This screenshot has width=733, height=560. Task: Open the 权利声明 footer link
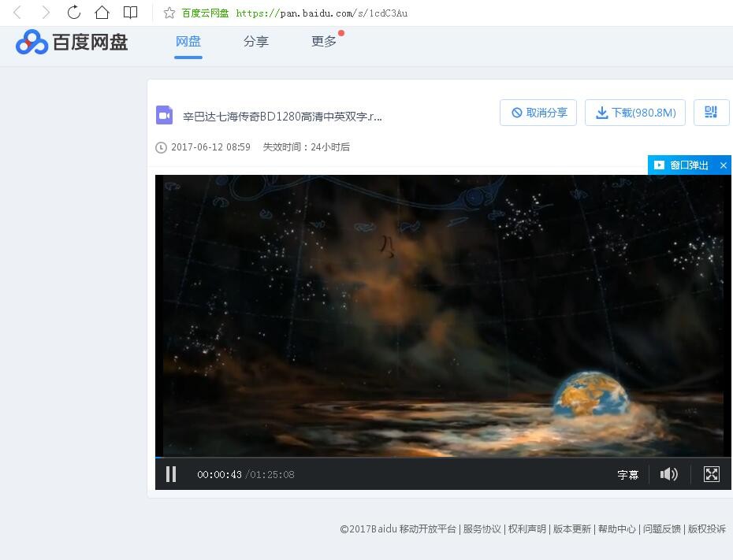pyautogui.click(x=526, y=529)
